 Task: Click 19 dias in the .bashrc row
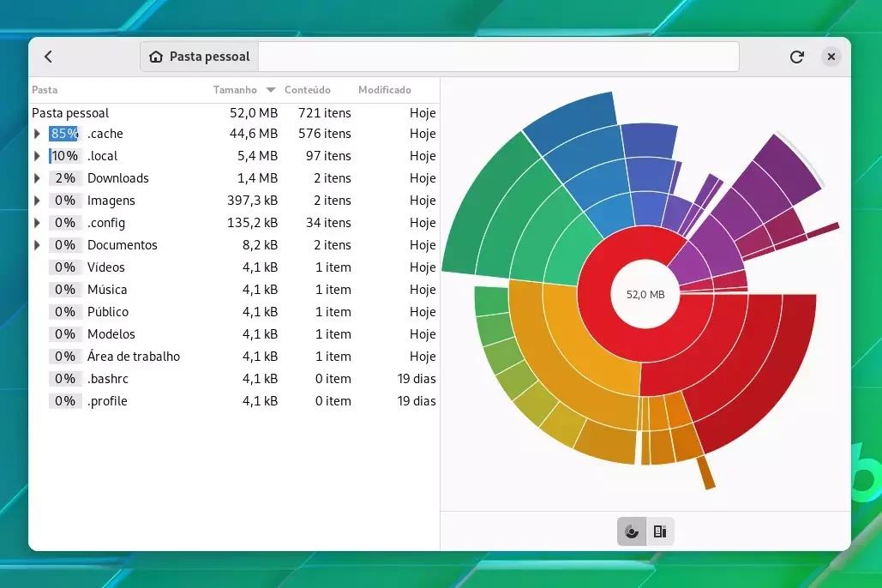click(417, 379)
